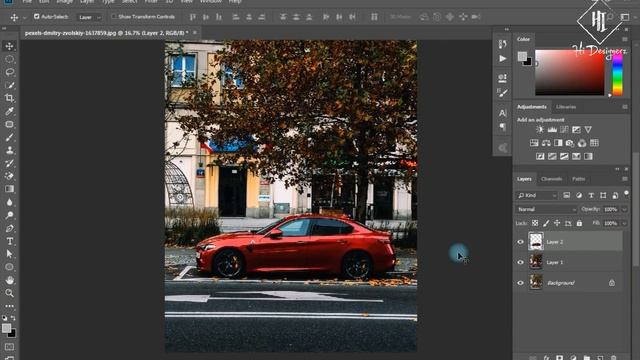
Task: Toggle lock position icon
Action: click(557, 223)
